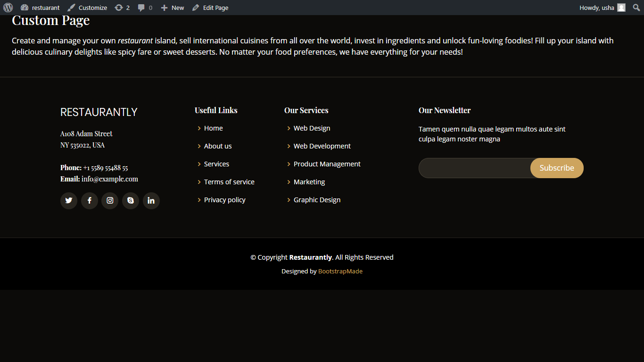Open the admin bar search icon

(636, 8)
